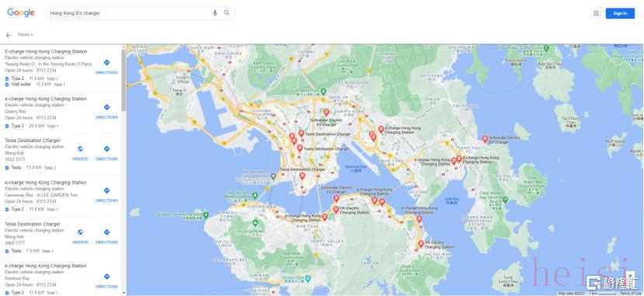Image resolution: width=644 pixels, height=296 pixels.
Task: Click Directions icon for second Tesla Destination Charger
Action: pos(107,232)
